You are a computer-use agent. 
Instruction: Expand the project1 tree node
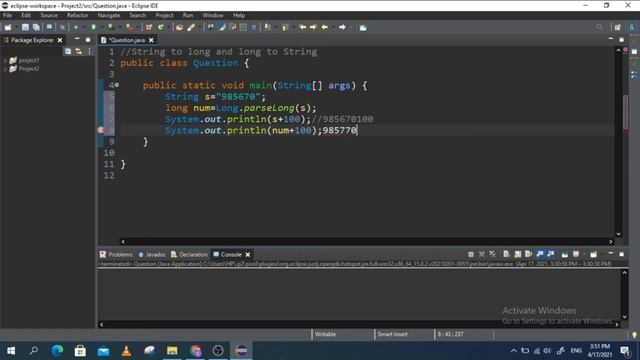(5, 60)
